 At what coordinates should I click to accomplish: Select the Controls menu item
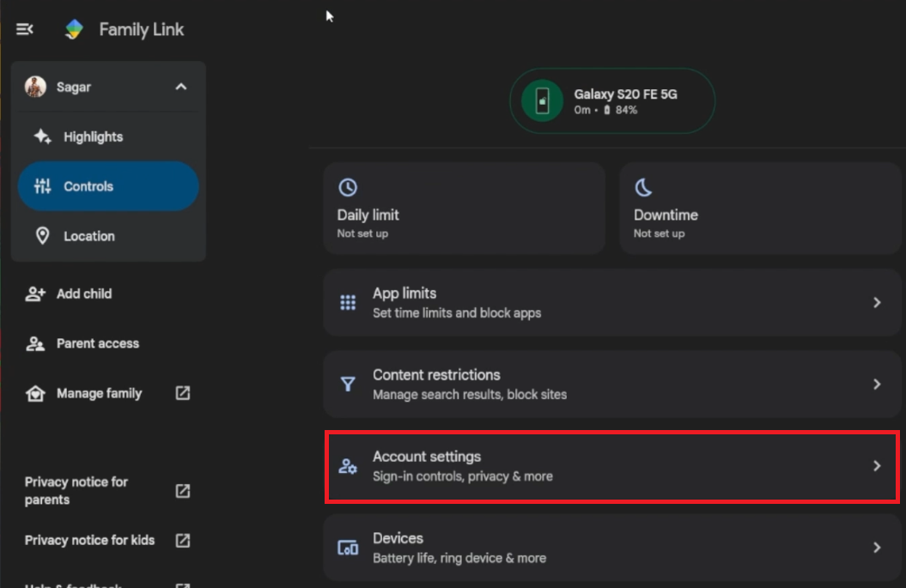click(x=108, y=186)
